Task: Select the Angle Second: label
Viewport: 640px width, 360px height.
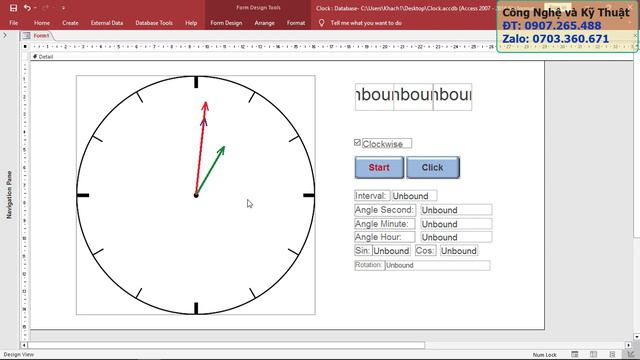Action: 385,210
